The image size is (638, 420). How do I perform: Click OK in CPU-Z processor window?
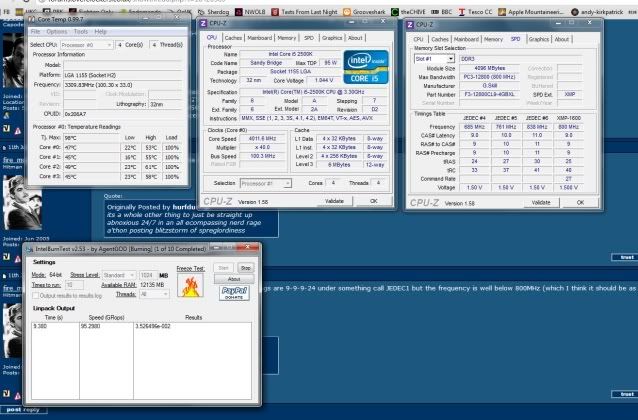[x=374, y=201]
